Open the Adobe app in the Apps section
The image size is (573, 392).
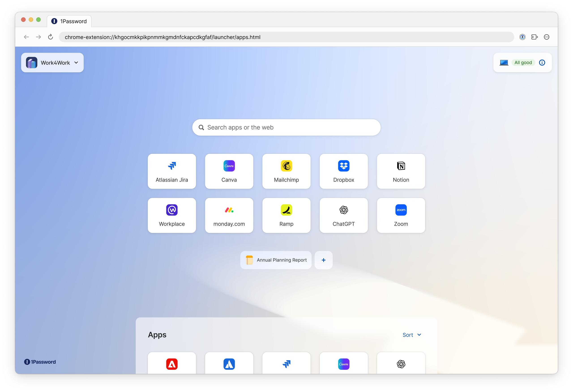172,364
